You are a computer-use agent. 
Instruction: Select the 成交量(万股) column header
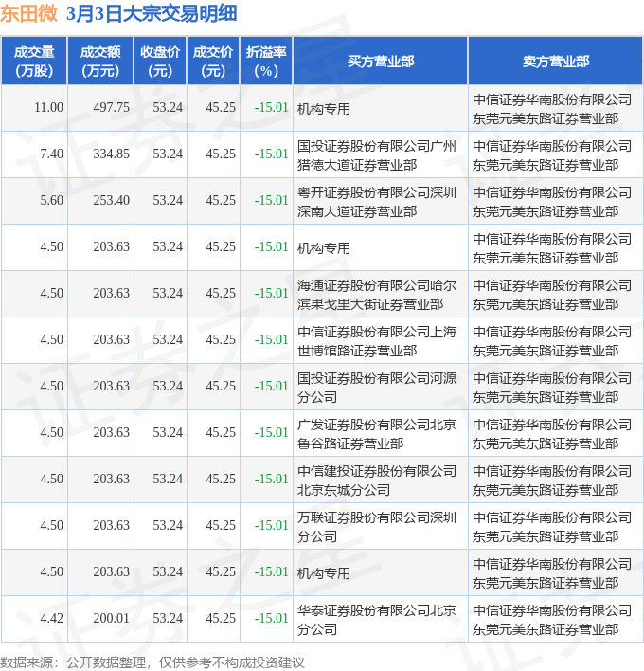(x=34, y=62)
